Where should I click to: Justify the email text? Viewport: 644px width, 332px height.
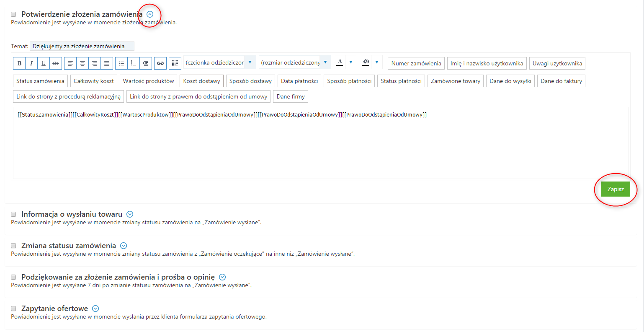coord(107,63)
